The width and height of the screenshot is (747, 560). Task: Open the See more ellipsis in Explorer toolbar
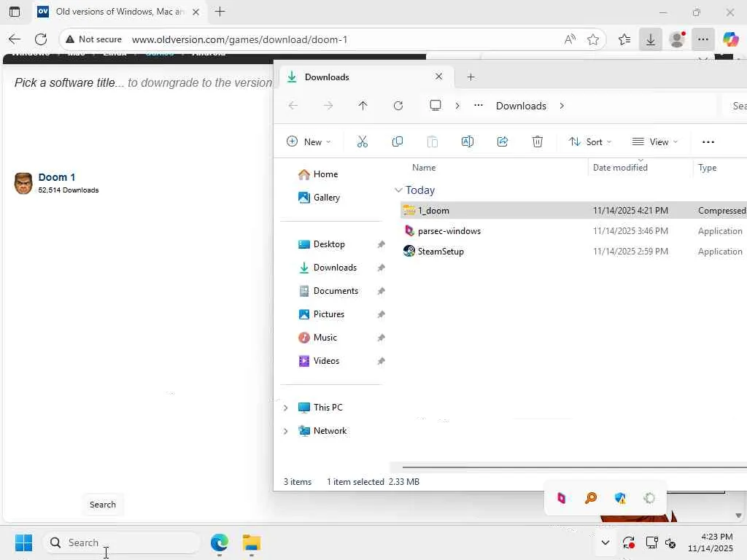tap(708, 142)
